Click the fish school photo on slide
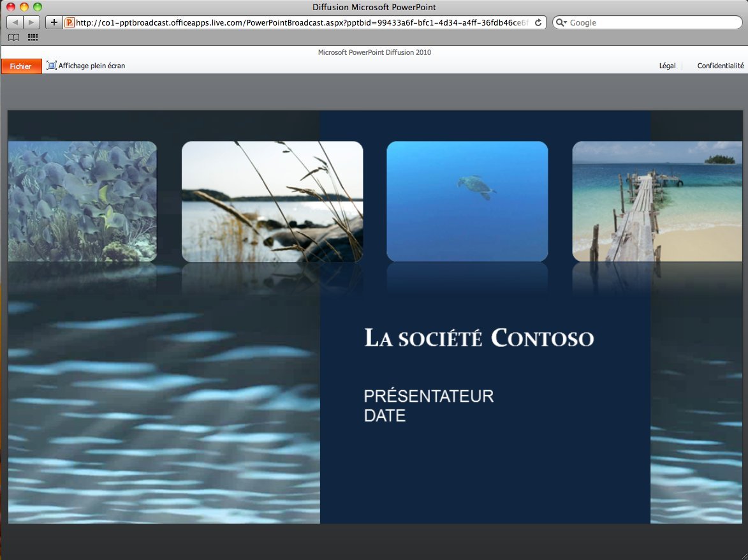Image resolution: width=748 pixels, height=560 pixels. 82,202
